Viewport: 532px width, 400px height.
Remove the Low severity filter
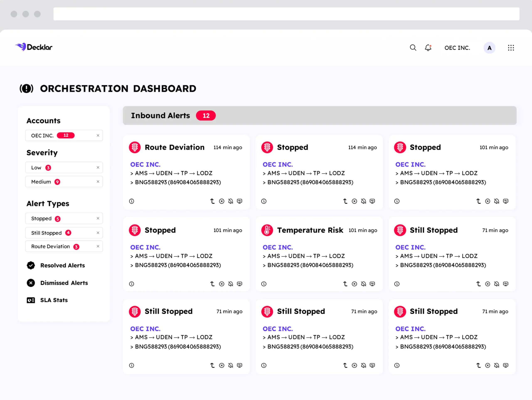[98, 168]
